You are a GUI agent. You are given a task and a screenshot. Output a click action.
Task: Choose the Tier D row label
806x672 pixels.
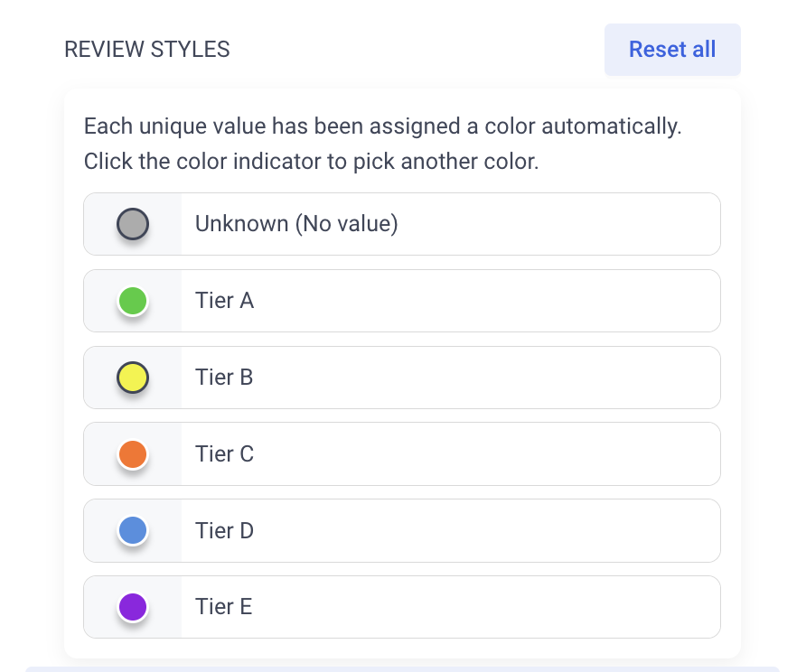pyautogui.click(x=225, y=531)
